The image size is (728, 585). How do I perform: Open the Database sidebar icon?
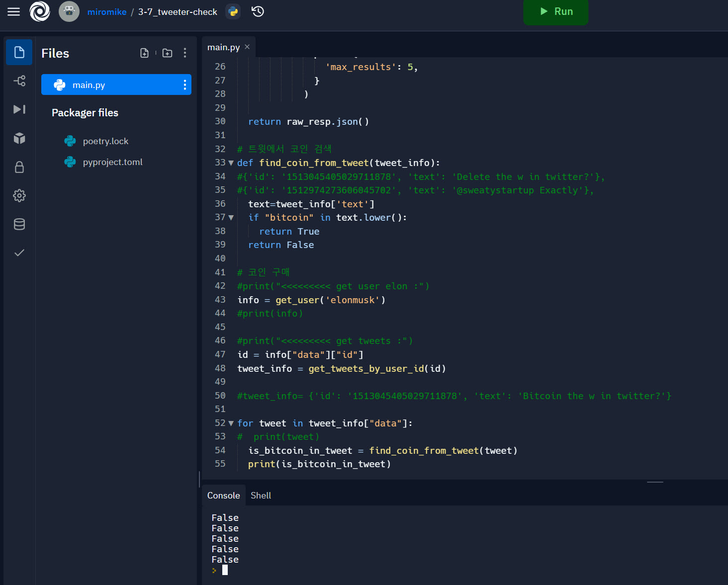click(x=19, y=224)
